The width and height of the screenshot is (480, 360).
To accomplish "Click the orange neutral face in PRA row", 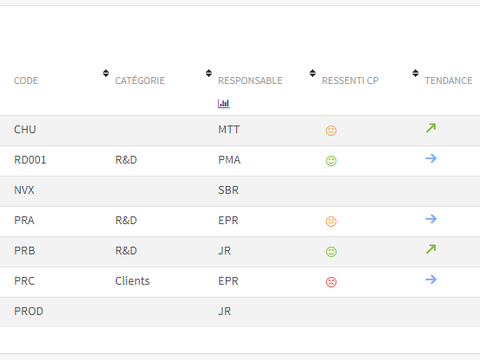I will click(x=331, y=221).
